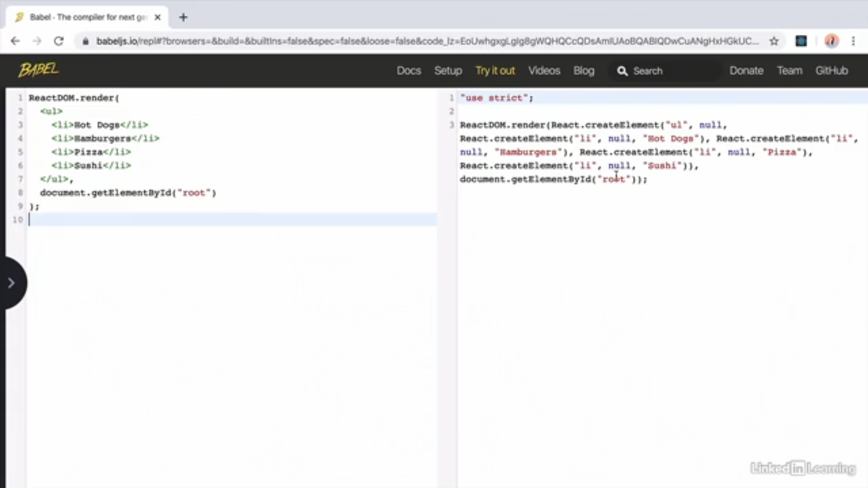Click the site lock icon in address bar
Screen dimensions: 868x488
[x=85, y=41]
